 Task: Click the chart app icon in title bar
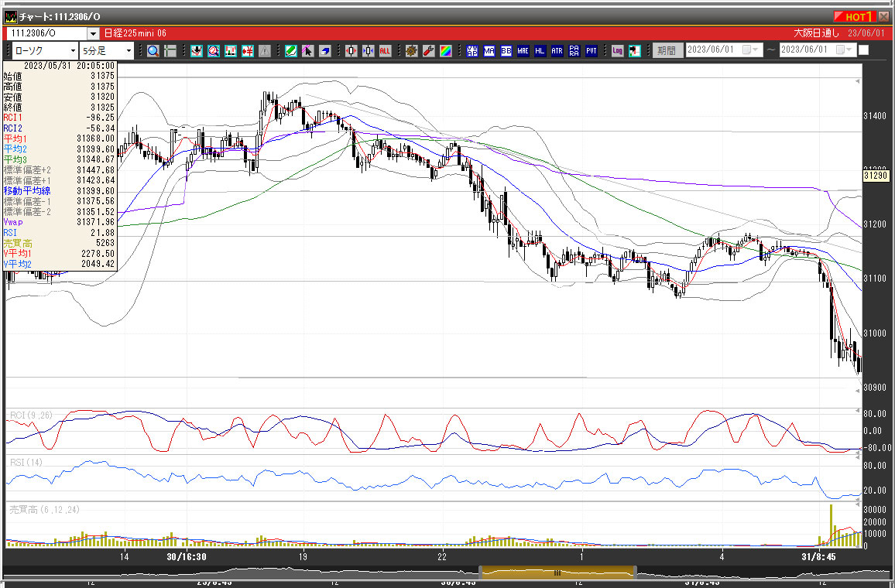pos(11,16)
